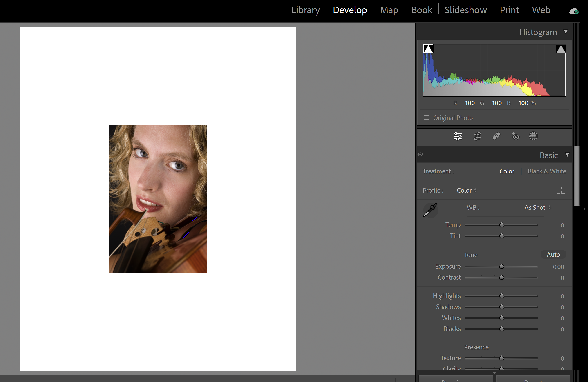This screenshot has width=588, height=382.
Task: Select the Crop overlay tool
Action: (477, 136)
